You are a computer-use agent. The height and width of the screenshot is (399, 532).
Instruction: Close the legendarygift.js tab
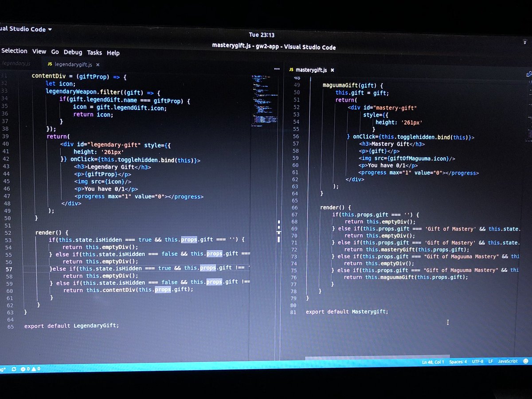(x=98, y=64)
